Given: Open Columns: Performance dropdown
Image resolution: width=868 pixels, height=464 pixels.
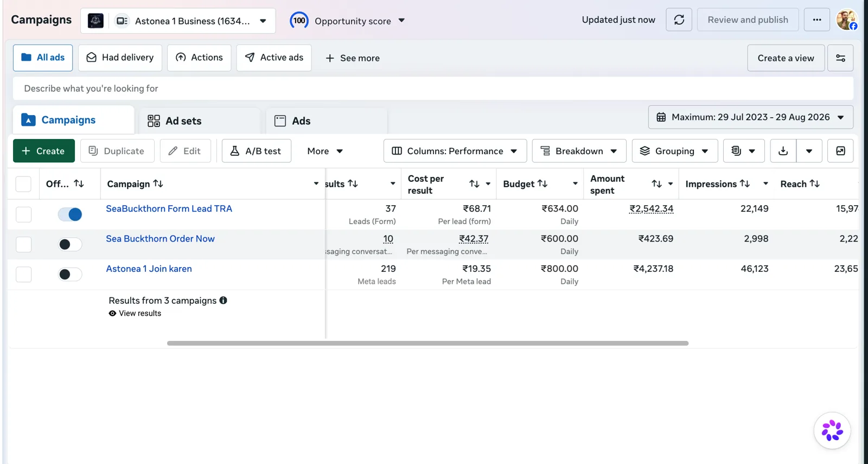Looking at the screenshot, I should (x=455, y=151).
